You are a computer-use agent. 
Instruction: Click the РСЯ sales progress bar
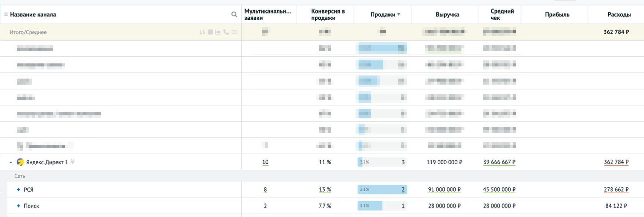click(382, 190)
